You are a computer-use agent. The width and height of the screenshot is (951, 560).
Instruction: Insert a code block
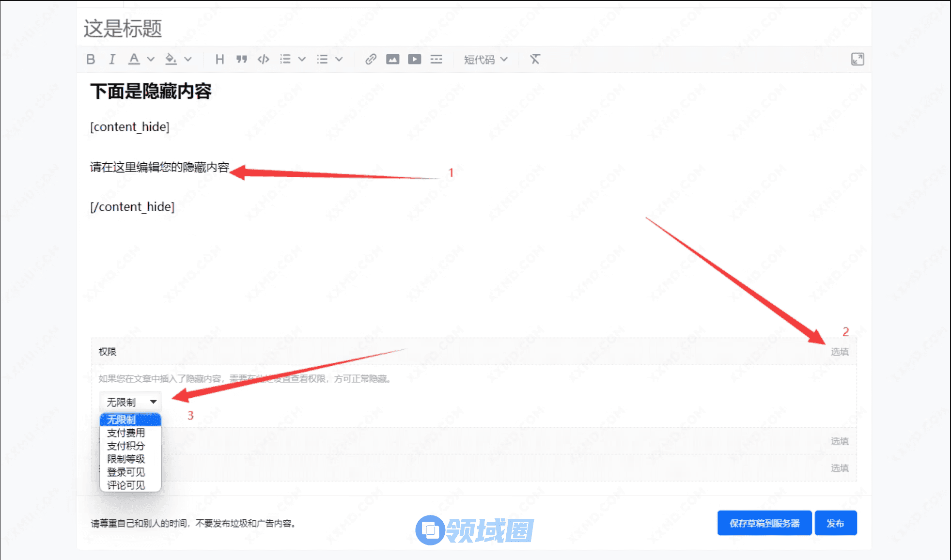[263, 59]
